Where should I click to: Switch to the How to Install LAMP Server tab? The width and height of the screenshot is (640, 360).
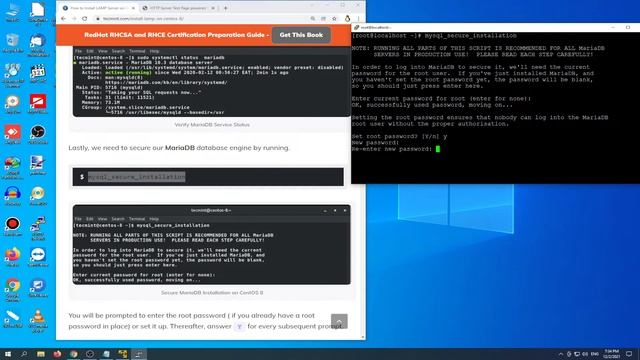coord(98,8)
